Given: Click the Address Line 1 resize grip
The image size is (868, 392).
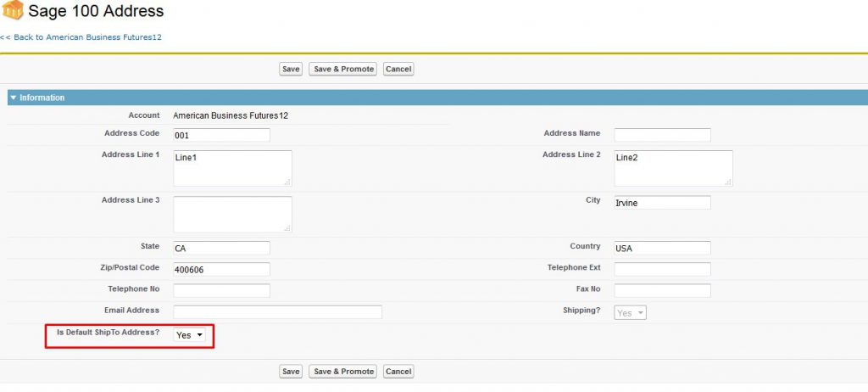Looking at the screenshot, I should (287, 182).
